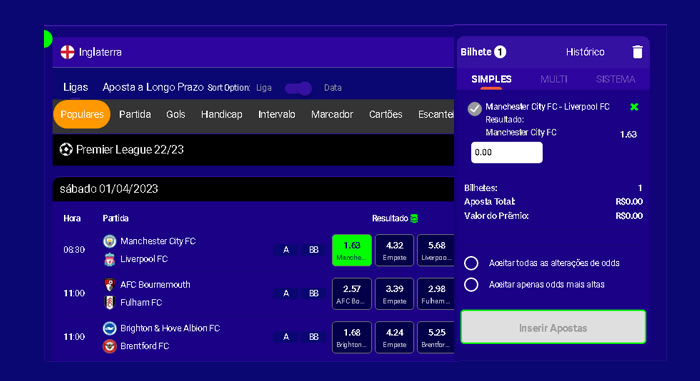The image size is (700, 381).
Task: Click the Brentford FC team name
Action: (x=145, y=346)
